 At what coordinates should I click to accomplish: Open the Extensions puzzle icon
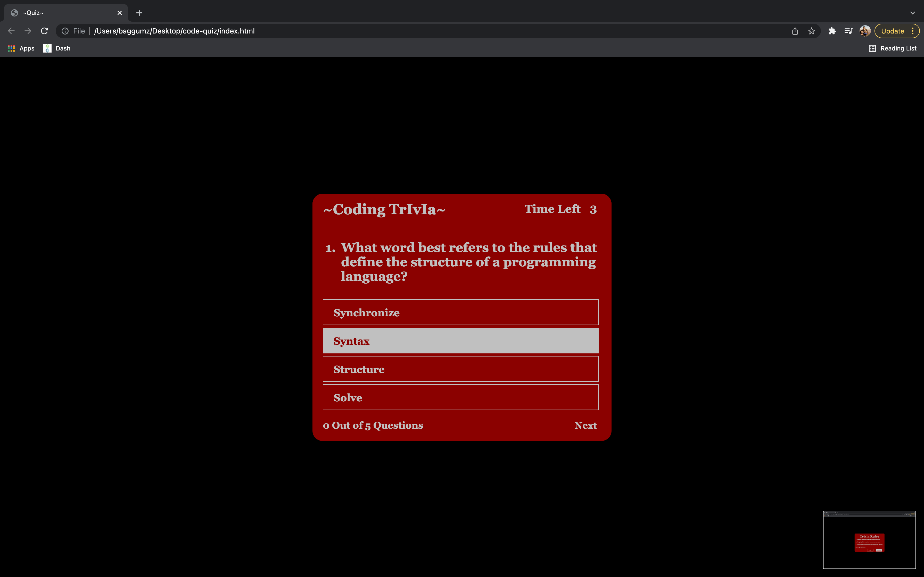coord(832,31)
